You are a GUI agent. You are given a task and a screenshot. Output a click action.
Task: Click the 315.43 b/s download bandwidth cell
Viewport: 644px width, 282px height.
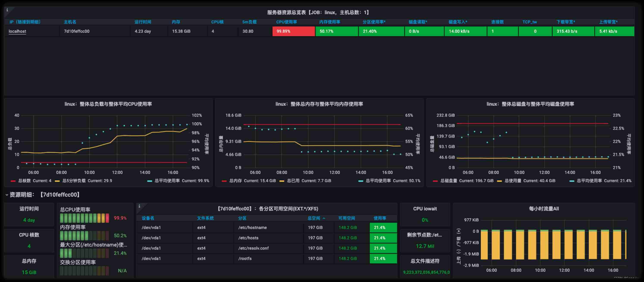573,31
